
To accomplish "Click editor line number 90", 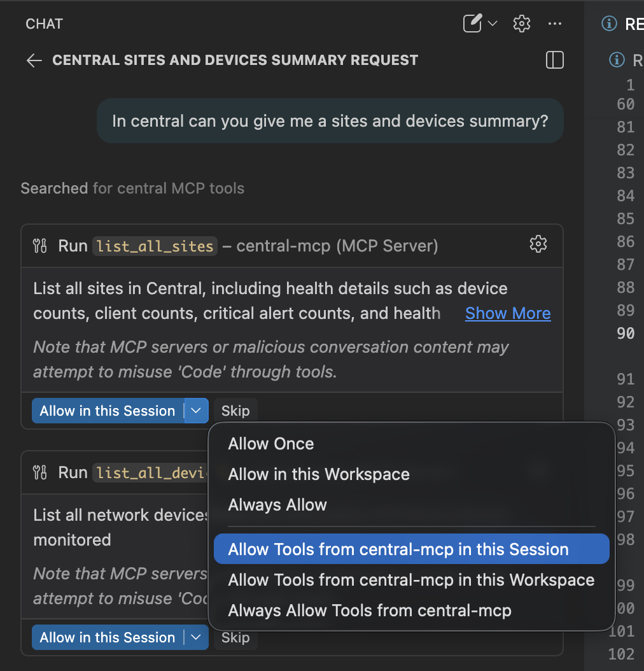I will (625, 334).
